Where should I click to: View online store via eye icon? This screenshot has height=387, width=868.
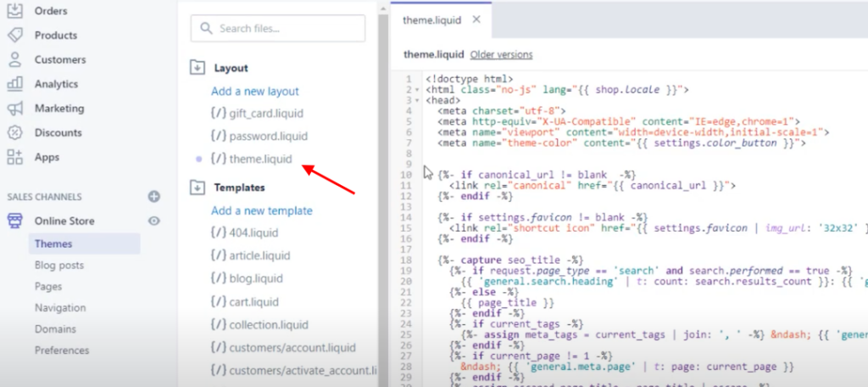pos(154,221)
